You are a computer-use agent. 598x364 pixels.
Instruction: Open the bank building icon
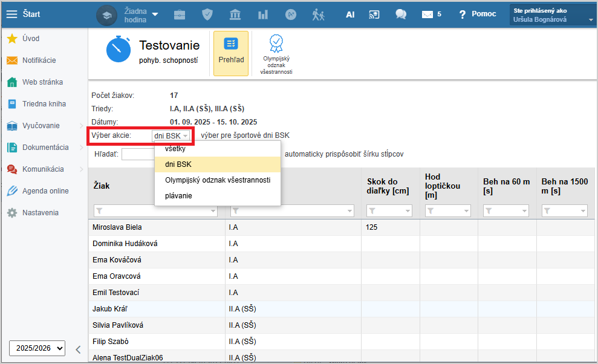[235, 15]
